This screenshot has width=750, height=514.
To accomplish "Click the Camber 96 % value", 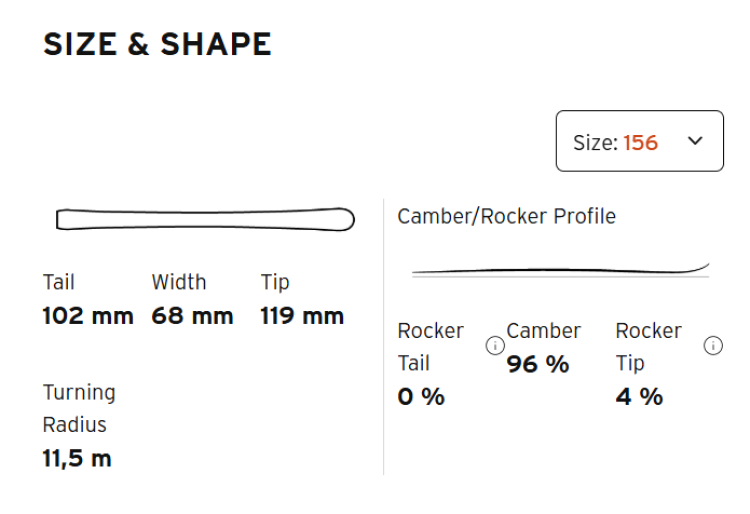I will point(537,364).
